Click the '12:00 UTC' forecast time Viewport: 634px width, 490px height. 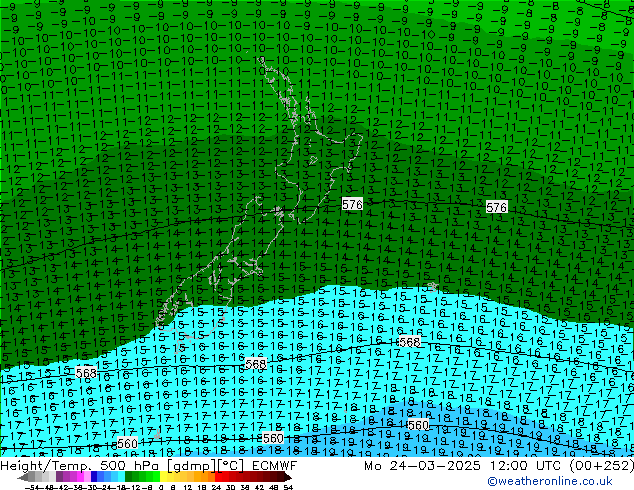pyautogui.click(x=526, y=466)
